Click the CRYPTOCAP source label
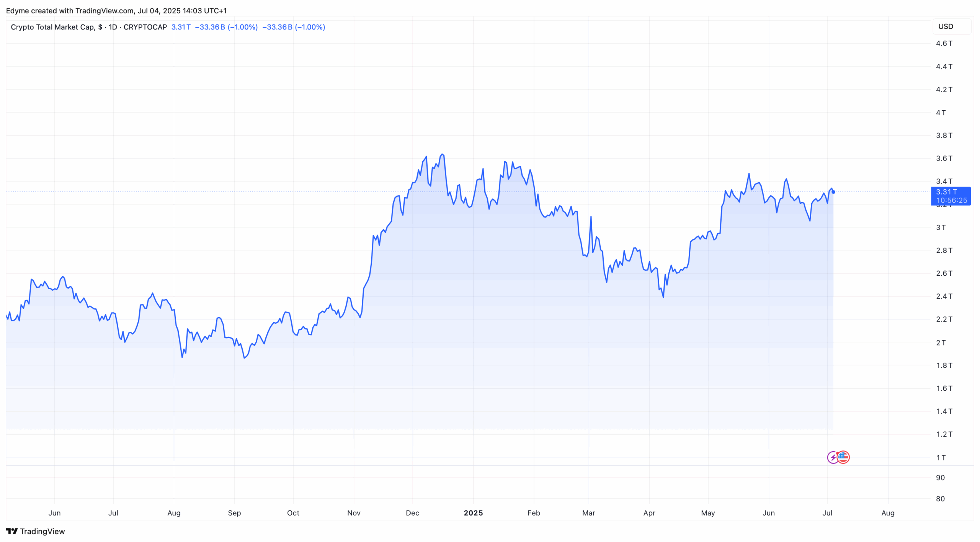 145,27
